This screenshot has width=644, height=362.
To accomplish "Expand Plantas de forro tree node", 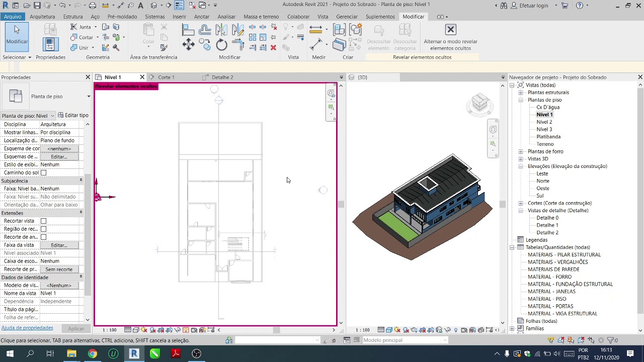I will [521, 151].
